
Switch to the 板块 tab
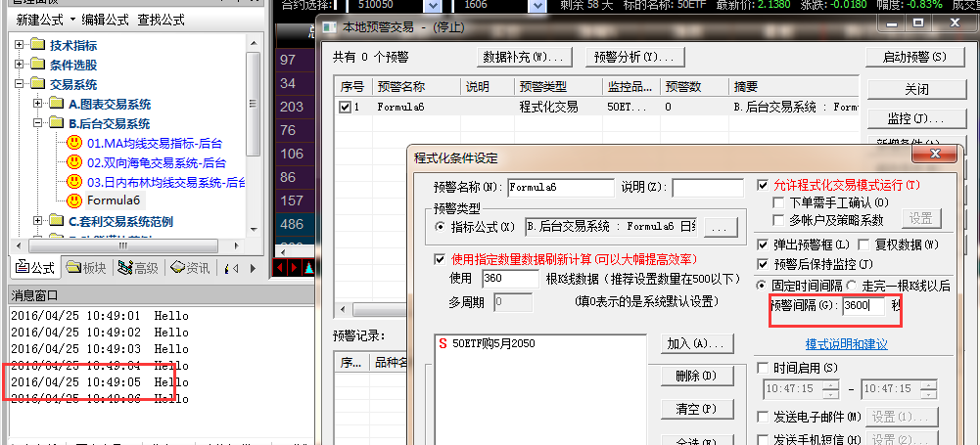click(86, 267)
